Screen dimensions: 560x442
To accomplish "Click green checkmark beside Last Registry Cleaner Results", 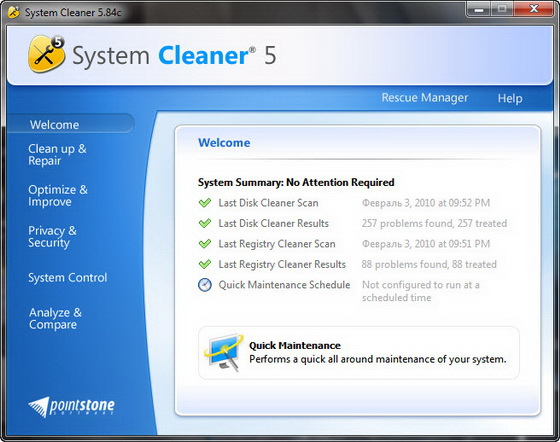I will pos(205,264).
